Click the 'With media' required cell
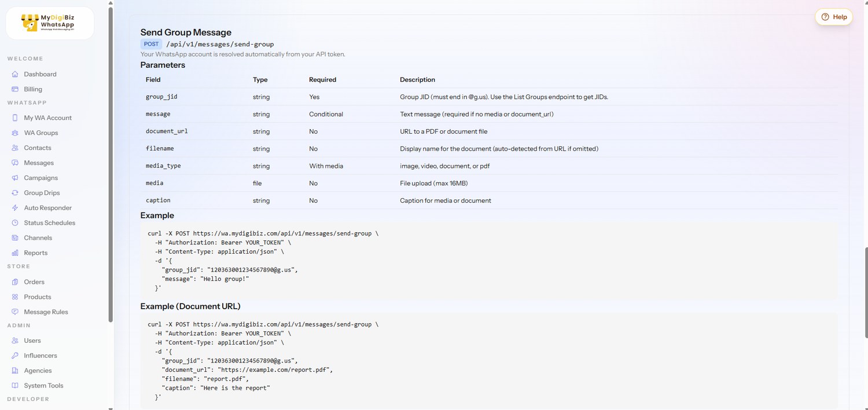The height and width of the screenshot is (410, 868). point(326,166)
